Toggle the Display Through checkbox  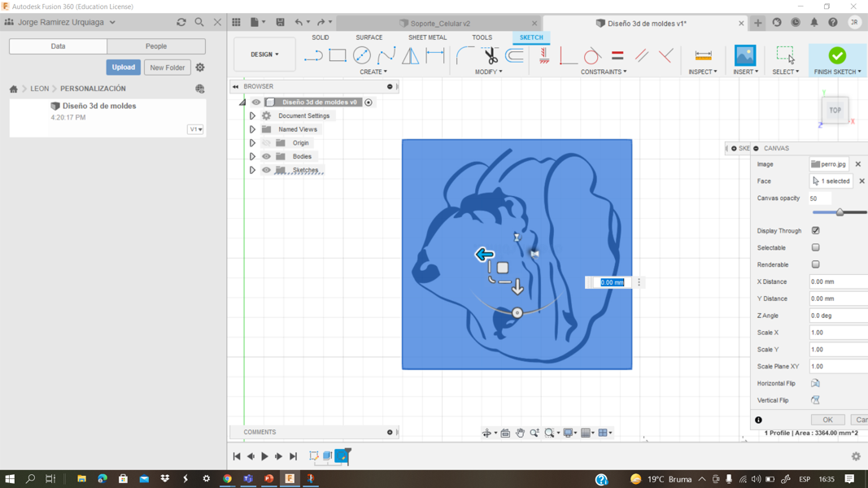(815, 231)
